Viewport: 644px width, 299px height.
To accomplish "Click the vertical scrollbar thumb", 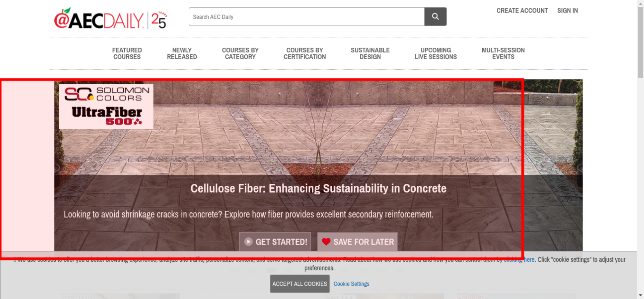I will click(640, 42).
